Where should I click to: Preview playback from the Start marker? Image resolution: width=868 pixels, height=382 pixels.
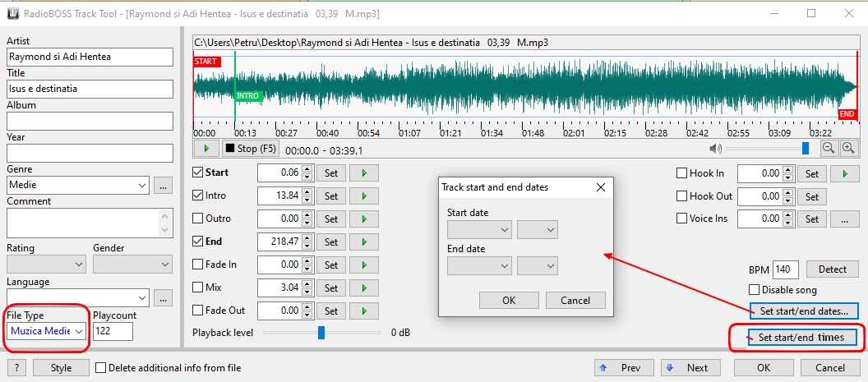tap(364, 173)
